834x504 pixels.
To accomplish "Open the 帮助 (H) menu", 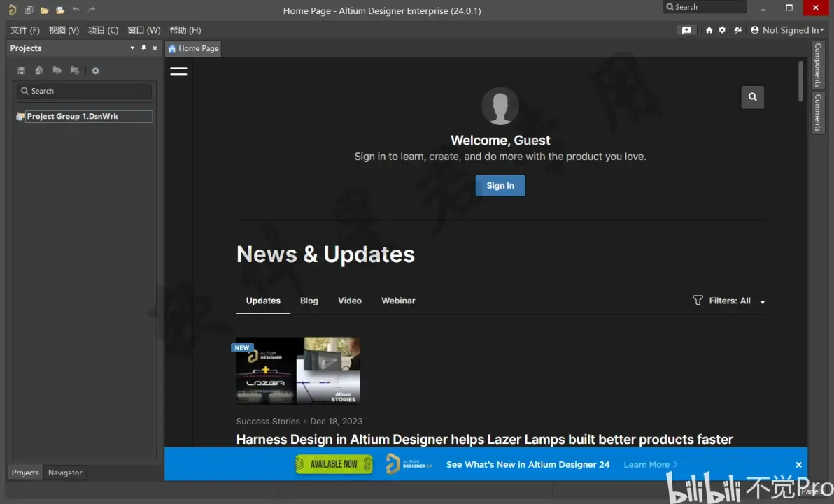I will 185,30.
